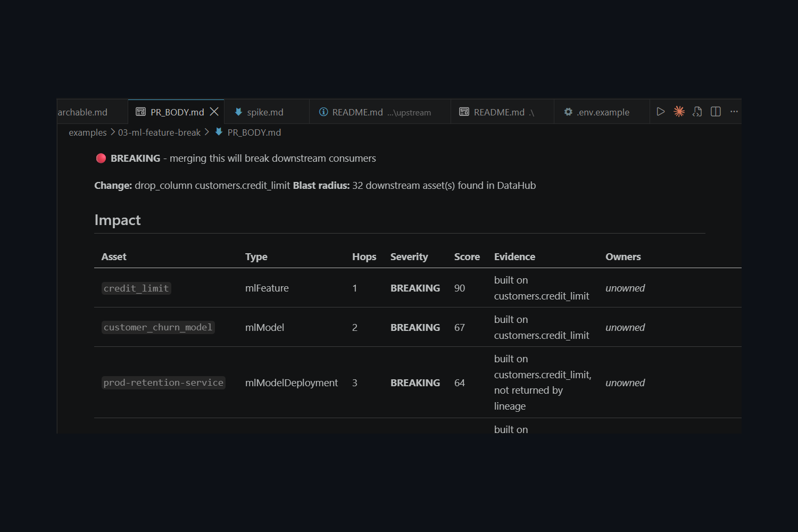
Task: Click the Owners column header
Action: pyautogui.click(x=623, y=257)
